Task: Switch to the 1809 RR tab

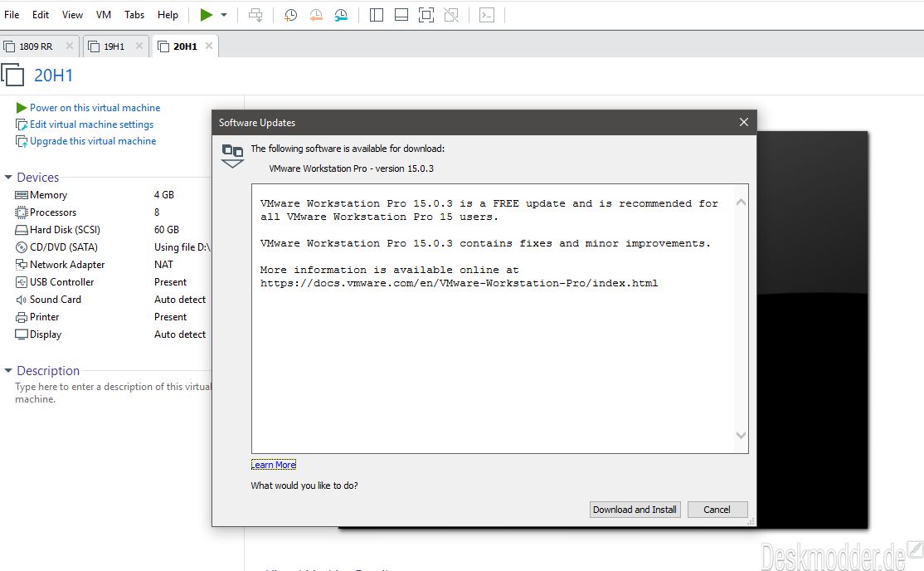Action: click(36, 46)
